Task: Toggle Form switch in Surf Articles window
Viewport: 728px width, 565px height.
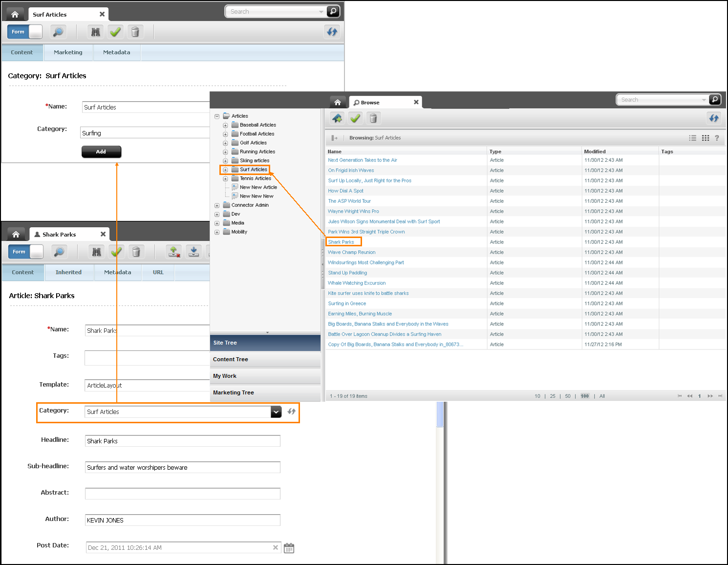Action: pos(25,32)
